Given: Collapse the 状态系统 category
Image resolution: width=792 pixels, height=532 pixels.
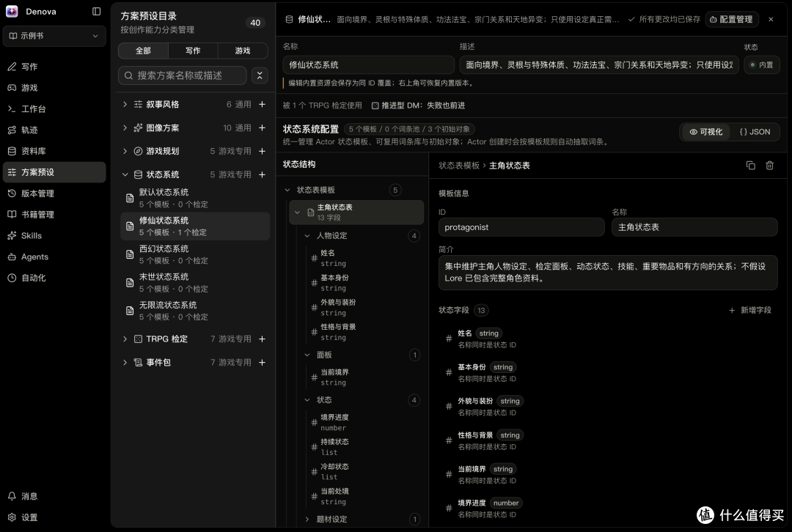Looking at the screenshot, I should (125, 174).
